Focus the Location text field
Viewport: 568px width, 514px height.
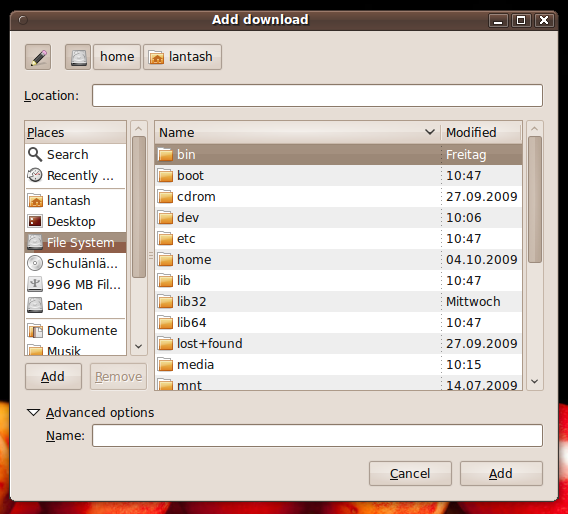(317, 96)
